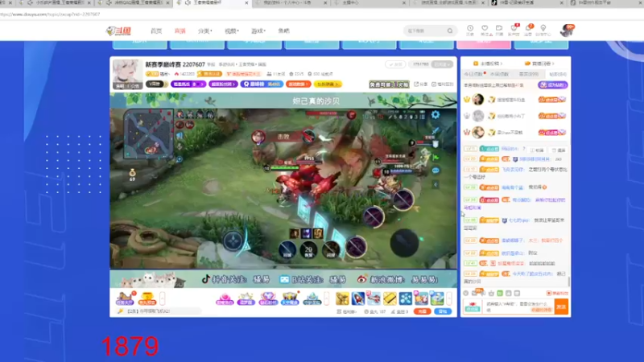The height and width of the screenshot is (362, 644).
Task: Send the pink heart gift
Action: 225,298
